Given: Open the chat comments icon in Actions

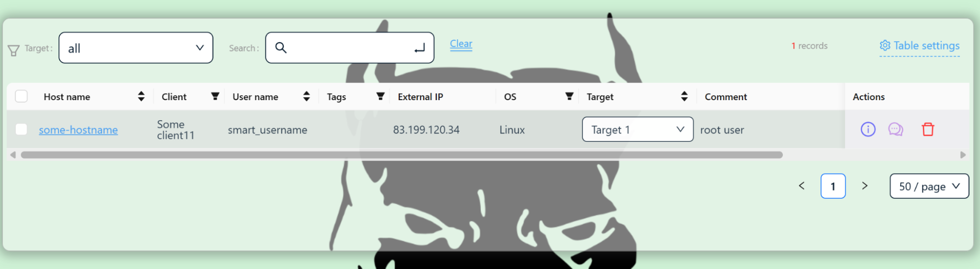Looking at the screenshot, I should click(896, 130).
